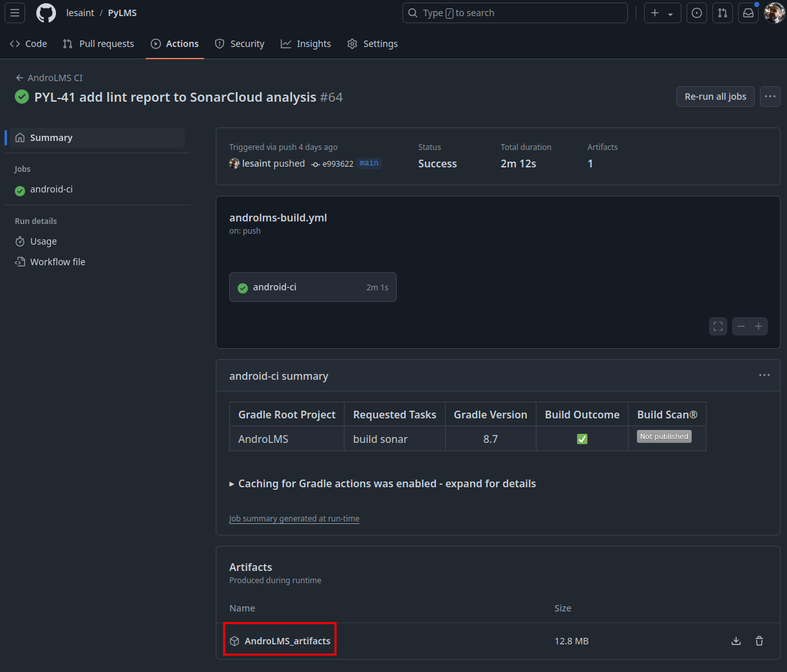Switch to the Pull requests tab
This screenshot has width=787, height=672.
[x=99, y=44]
